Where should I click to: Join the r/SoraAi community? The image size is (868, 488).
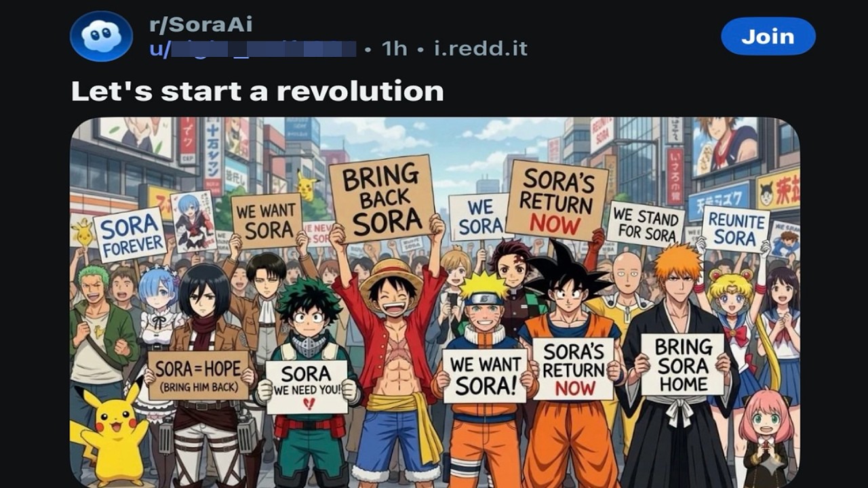click(x=768, y=36)
